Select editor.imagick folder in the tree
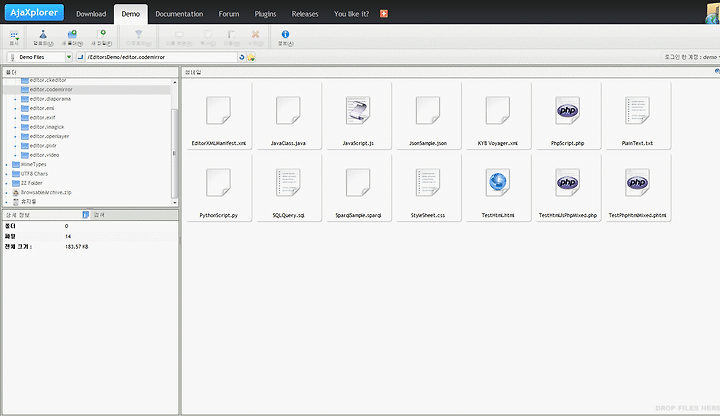 point(47,127)
